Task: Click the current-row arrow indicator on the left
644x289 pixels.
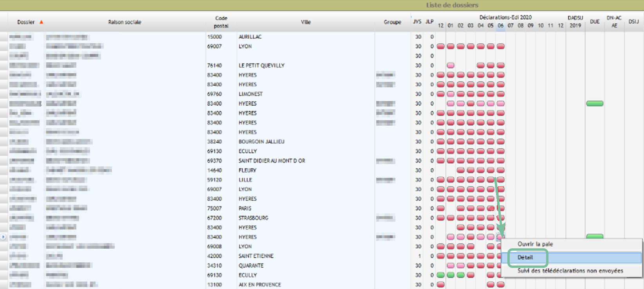Action: 4,237
